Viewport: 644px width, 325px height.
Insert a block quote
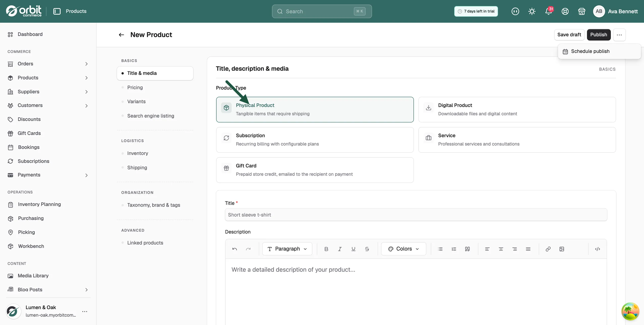[467, 249]
